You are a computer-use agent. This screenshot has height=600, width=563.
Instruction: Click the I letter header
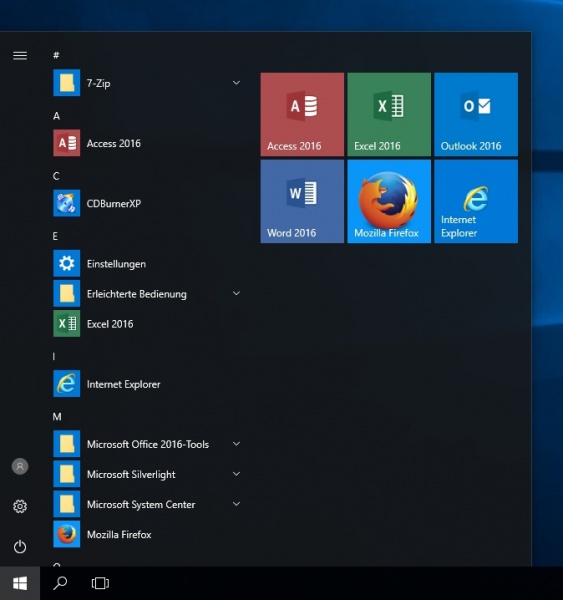click(x=54, y=357)
